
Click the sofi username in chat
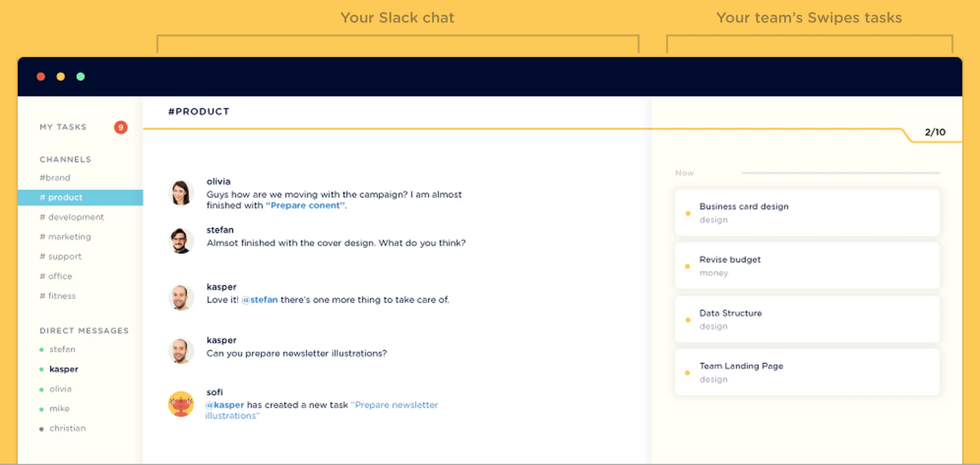click(x=214, y=392)
